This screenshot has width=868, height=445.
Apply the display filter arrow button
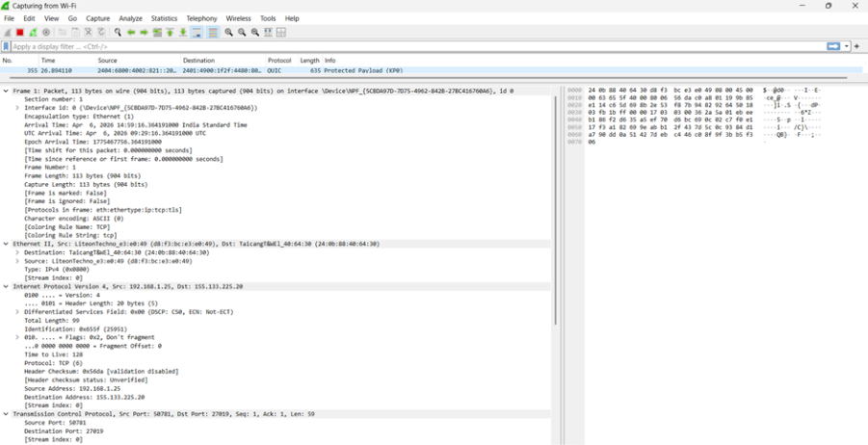point(833,46)
